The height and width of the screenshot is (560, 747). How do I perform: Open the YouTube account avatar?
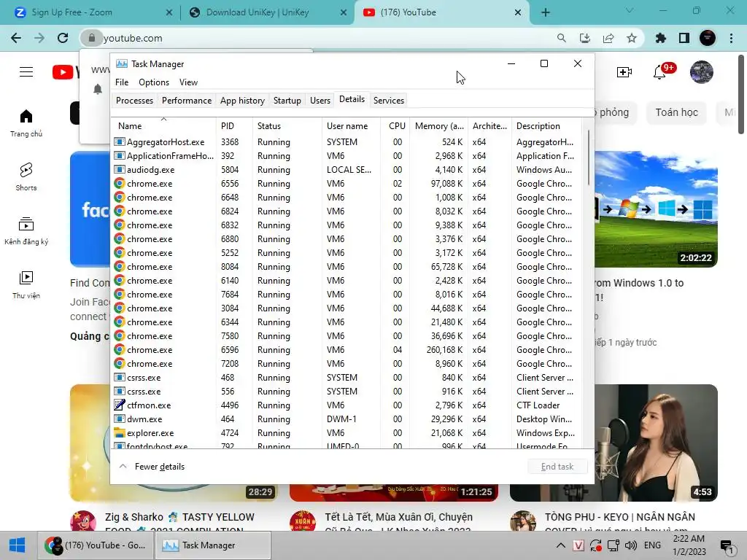702,72
